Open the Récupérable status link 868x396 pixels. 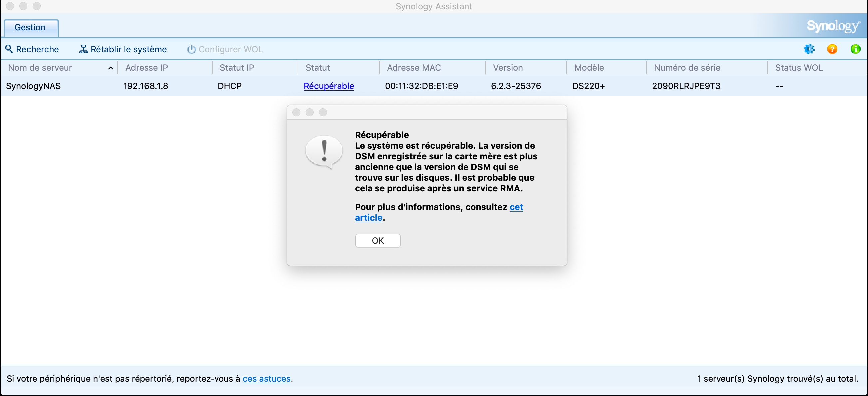click(x=329, y=86)
